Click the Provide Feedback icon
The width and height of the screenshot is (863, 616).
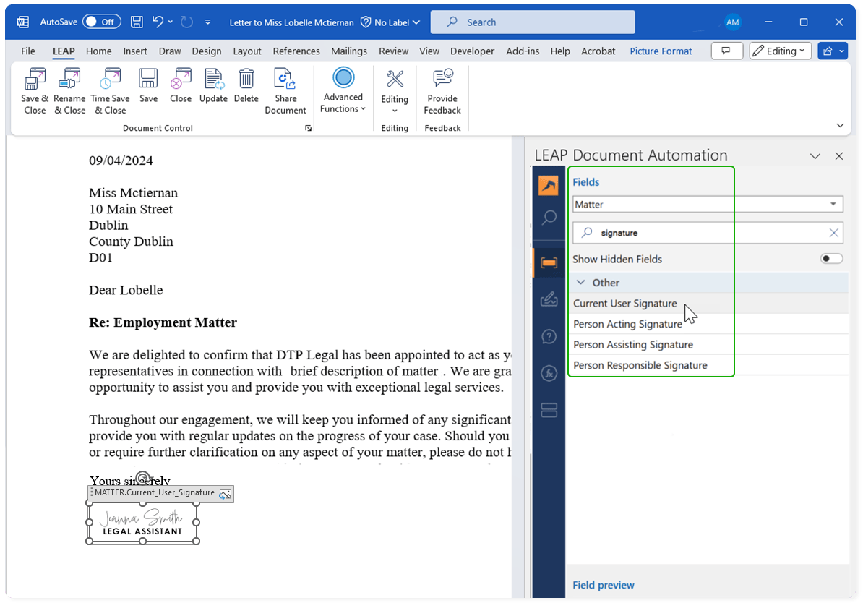coord(442,91)
